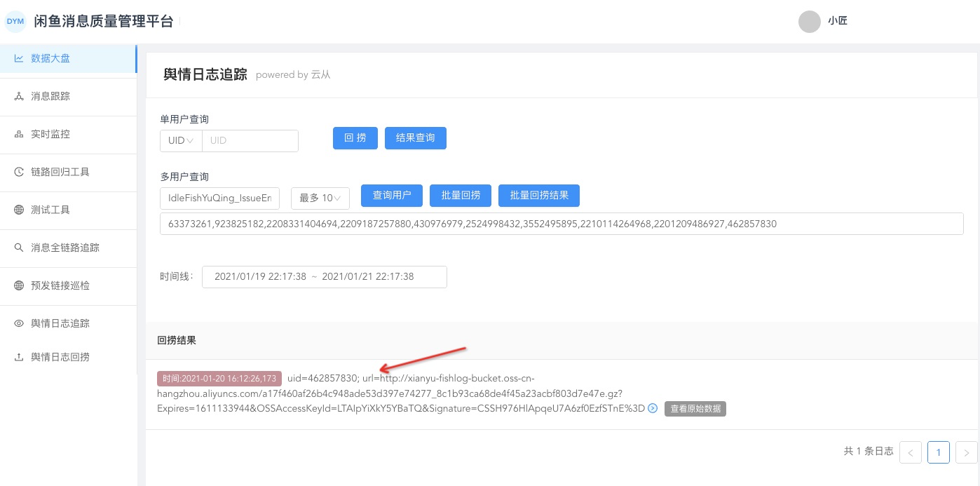The height and width of the screenshot is (486, 980).
Task: Click the user avatar circle
Action: 810,22
